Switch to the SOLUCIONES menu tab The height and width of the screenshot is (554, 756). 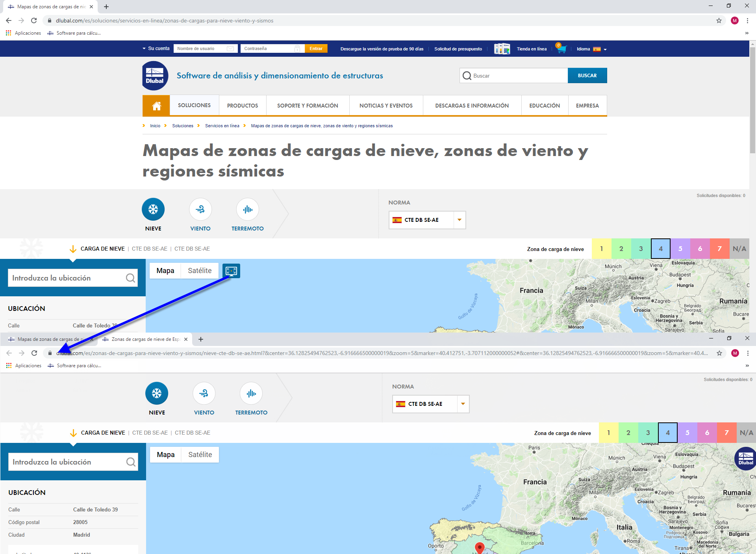(194, 105)
